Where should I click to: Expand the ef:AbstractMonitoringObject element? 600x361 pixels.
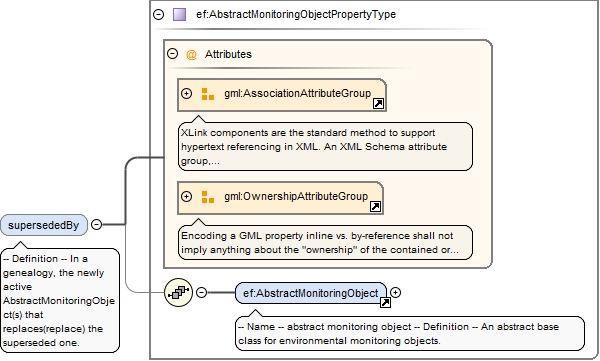tap(396, 292)
